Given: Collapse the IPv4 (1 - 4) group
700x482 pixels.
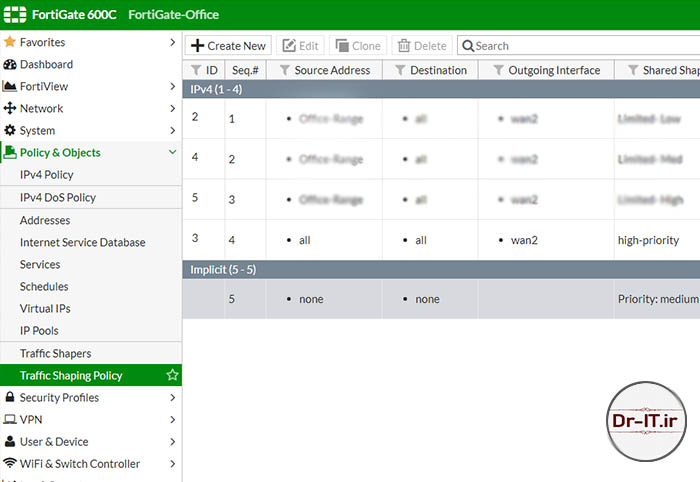Looking at the screenshot, I should coord(230,90).
